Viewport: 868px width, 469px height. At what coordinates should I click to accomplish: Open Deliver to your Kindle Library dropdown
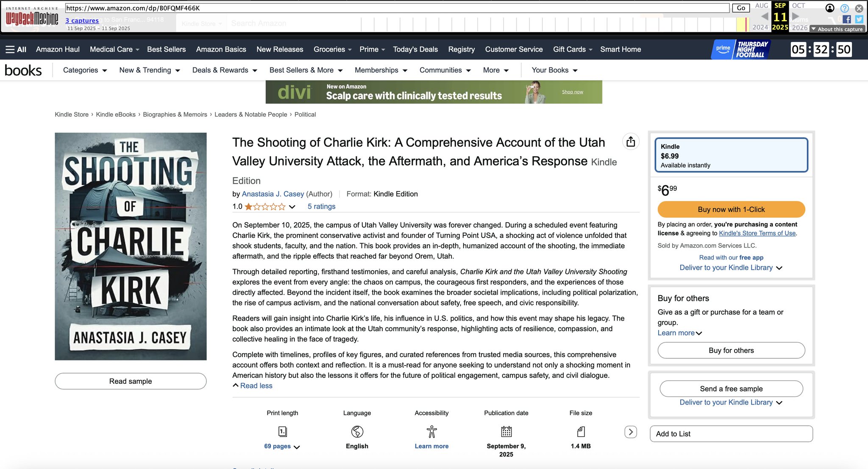coord(731,268)
